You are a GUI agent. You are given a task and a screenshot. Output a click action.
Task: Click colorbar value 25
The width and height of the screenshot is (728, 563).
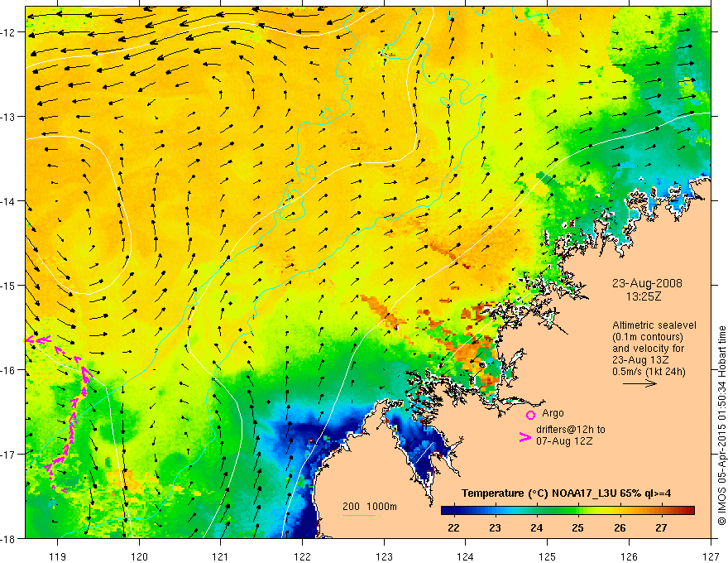[578, 527]
